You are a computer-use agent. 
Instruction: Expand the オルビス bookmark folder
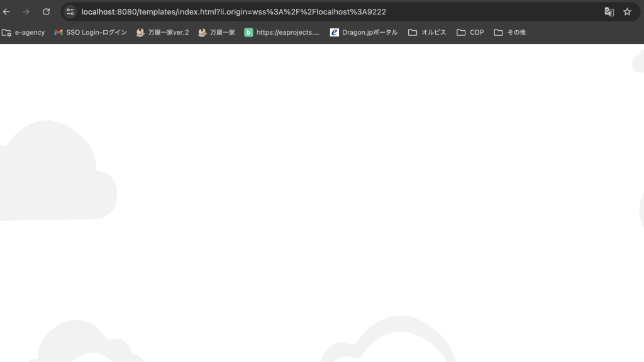click(427, 32)
